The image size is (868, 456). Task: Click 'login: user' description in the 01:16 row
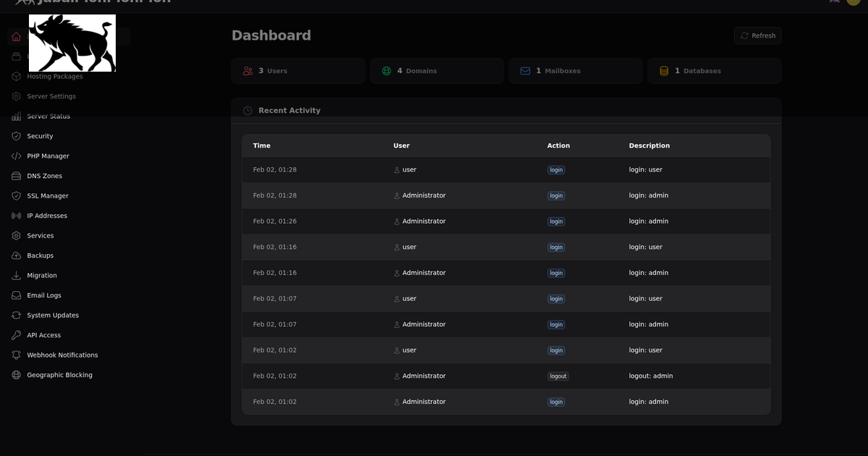coord(646,247)
